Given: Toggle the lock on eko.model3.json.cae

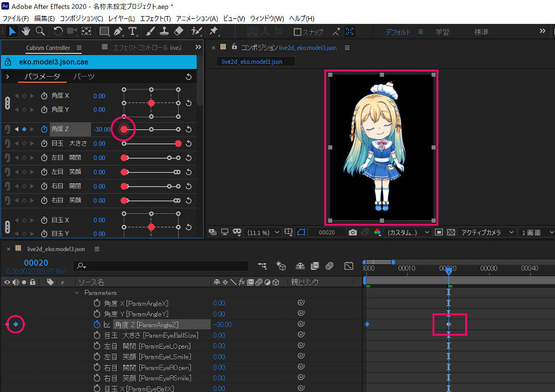Looking at the screenshot, I should point(8,62).
